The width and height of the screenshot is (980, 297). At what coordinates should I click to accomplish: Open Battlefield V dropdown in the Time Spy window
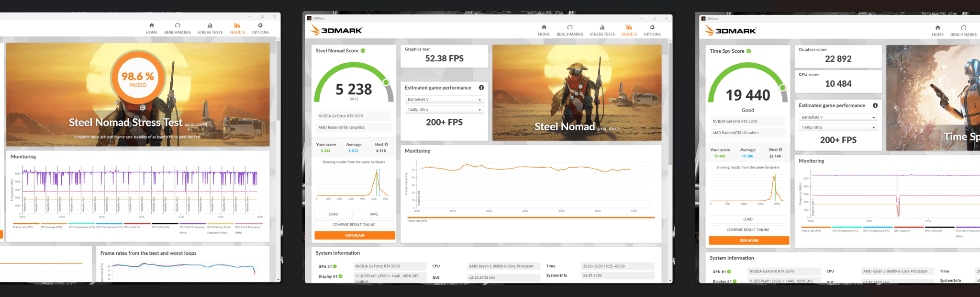click(838, 117)
